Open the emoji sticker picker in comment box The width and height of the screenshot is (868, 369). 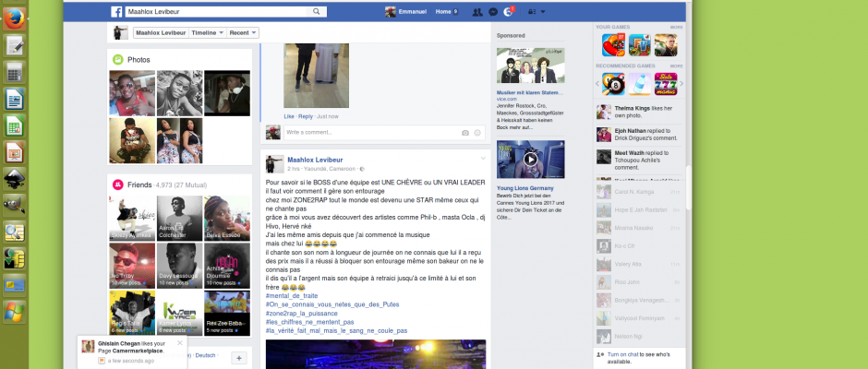coord(477,133)
